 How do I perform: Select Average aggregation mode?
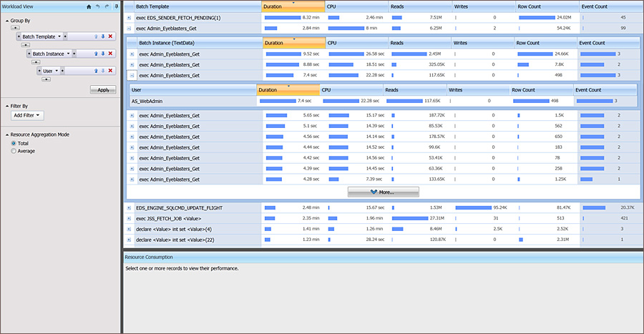[x=14, y=151]
